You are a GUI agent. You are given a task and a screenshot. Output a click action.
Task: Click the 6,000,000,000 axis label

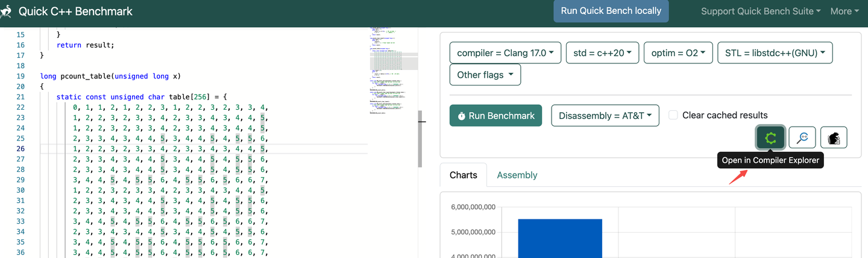(473, 207)
